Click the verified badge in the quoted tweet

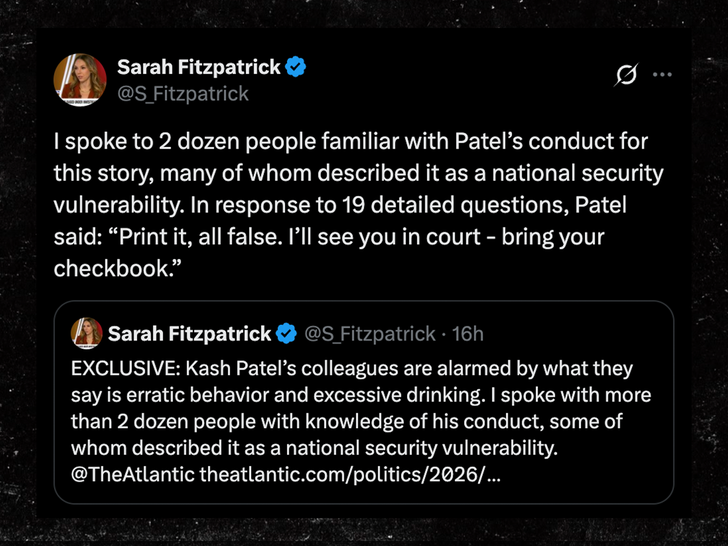point(286,333)
